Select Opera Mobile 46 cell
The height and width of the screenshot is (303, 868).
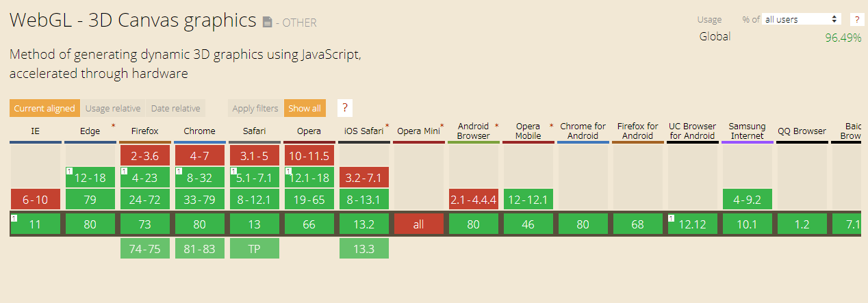(x=528, y=224)
